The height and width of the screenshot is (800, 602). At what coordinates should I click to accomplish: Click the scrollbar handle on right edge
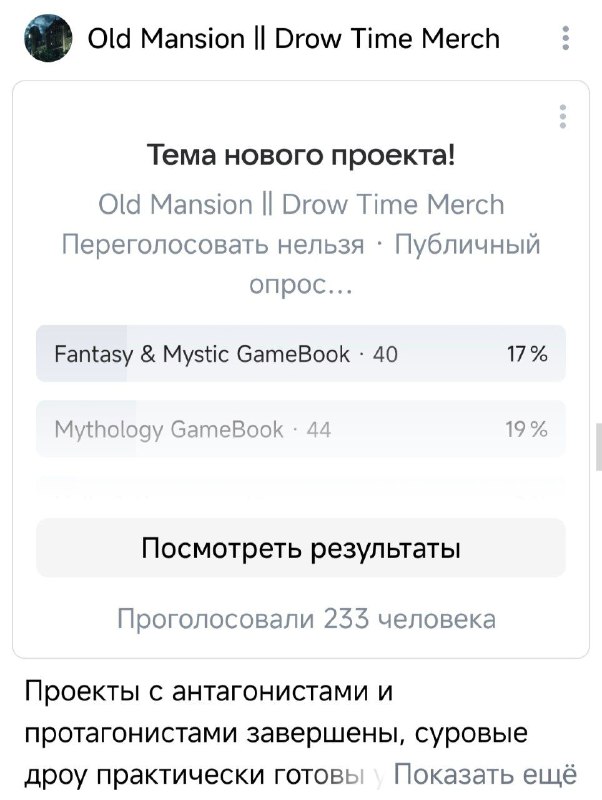point(599,446)
